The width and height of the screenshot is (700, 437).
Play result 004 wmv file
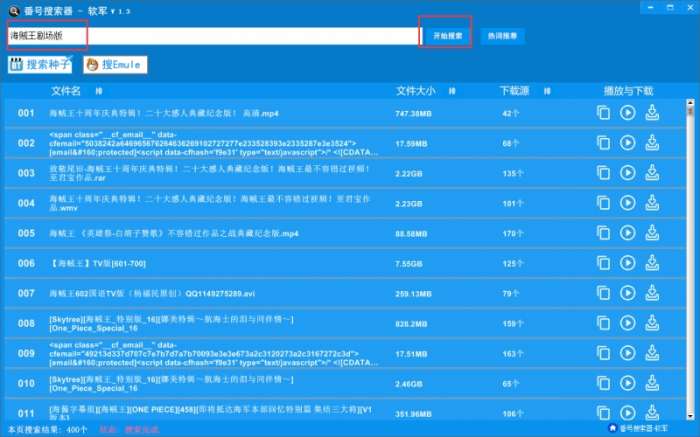pyautogui.click(x=628, y=203)
